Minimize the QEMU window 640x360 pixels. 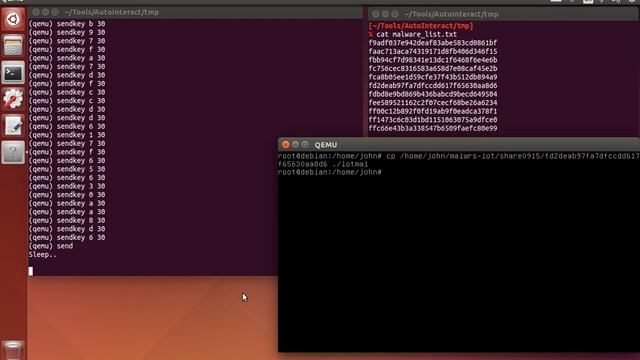click(295, 144)
